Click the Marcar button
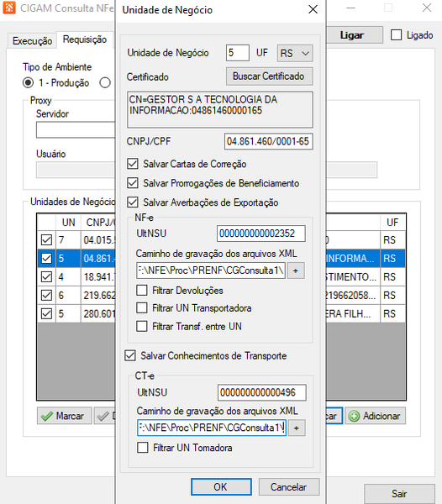The height and width of the screenshot is (504, 442). coord(65,416)
